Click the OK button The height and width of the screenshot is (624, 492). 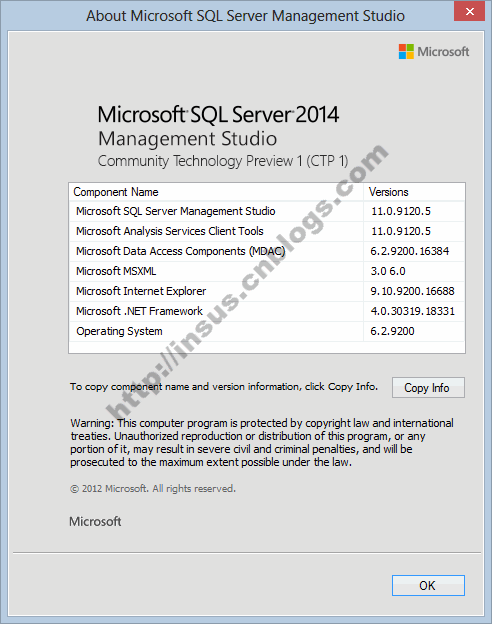(428, 585)
